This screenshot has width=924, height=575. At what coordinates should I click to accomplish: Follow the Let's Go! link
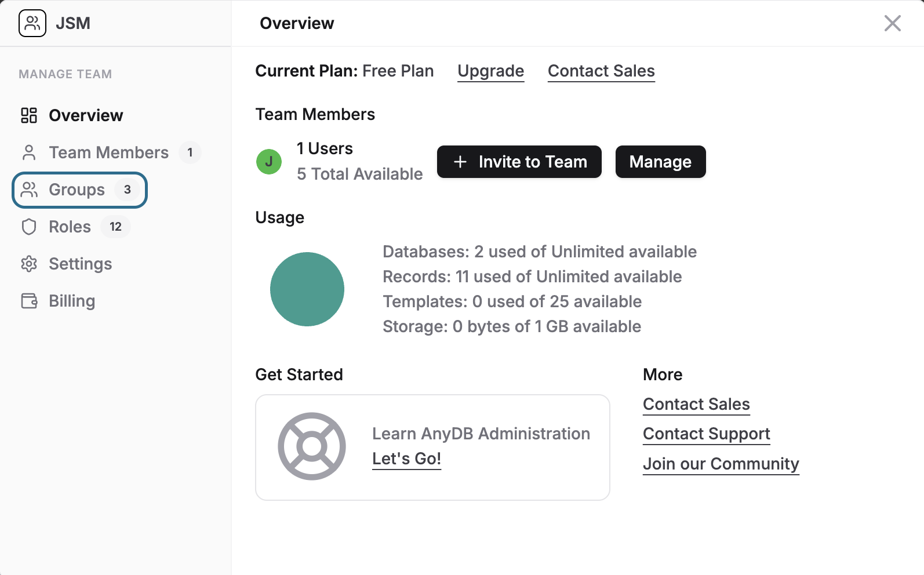pos(407,458)
